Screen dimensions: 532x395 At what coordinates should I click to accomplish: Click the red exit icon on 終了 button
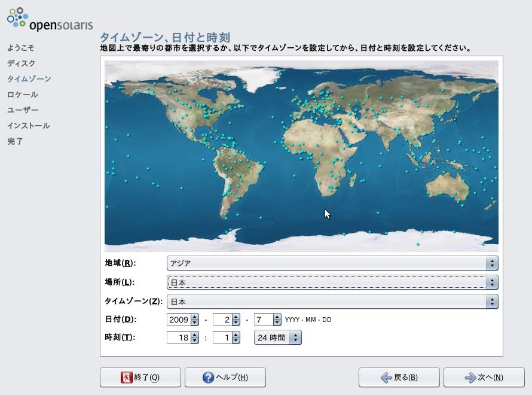tap(126, 377)
